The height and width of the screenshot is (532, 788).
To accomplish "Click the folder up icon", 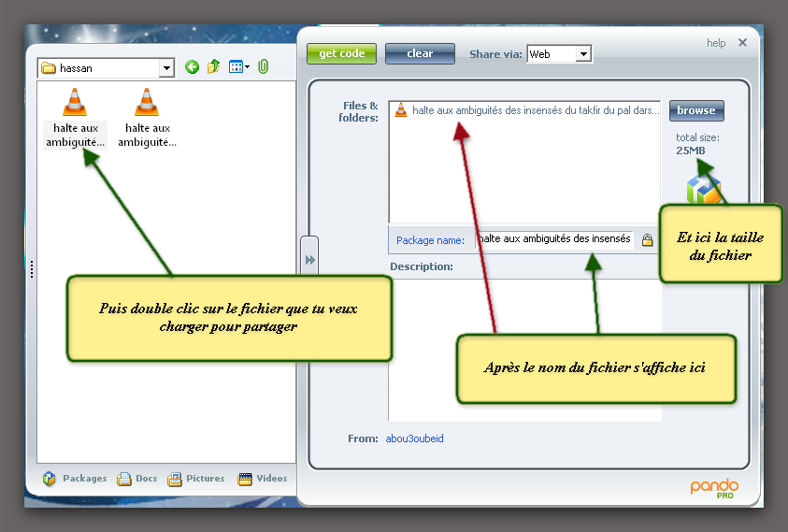I will pyautogui.click(x=213, y=66).
